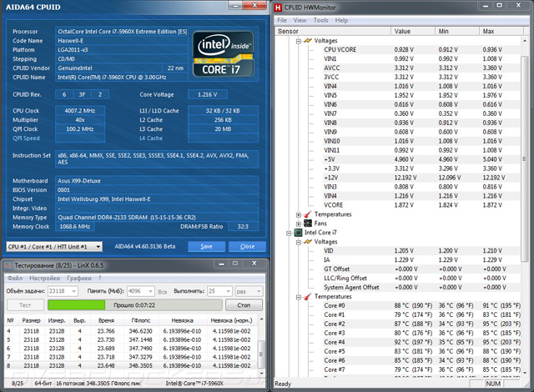Click the Intel Core i7 logo badge
Screen dimensions: 534x392
[x=221, y=54]
